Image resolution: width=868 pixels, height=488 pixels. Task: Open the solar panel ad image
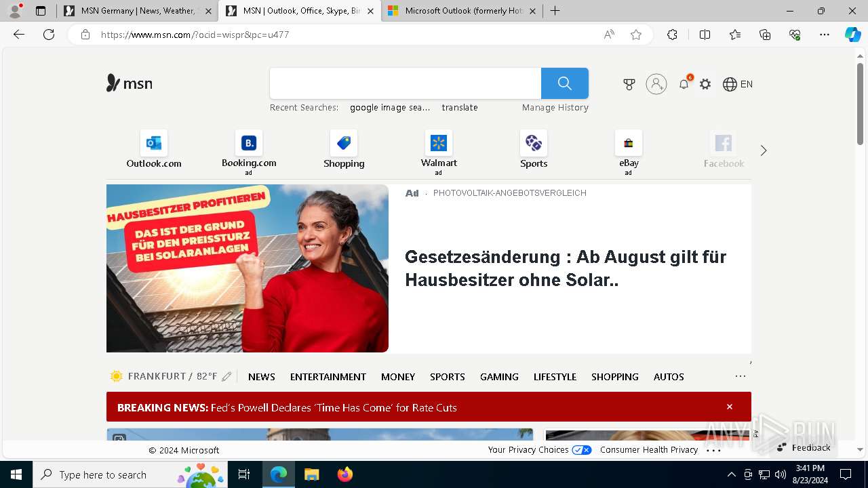248,268
